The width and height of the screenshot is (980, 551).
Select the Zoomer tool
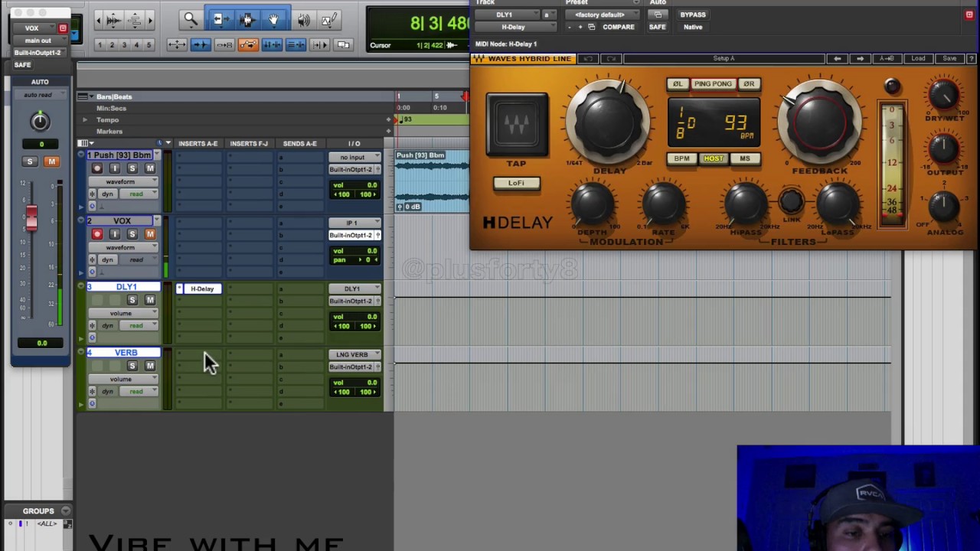pos(191,20)
